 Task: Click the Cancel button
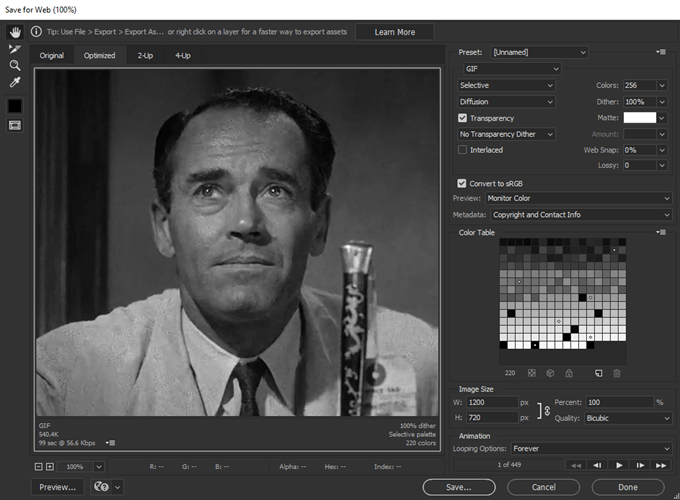pos(543,487)
